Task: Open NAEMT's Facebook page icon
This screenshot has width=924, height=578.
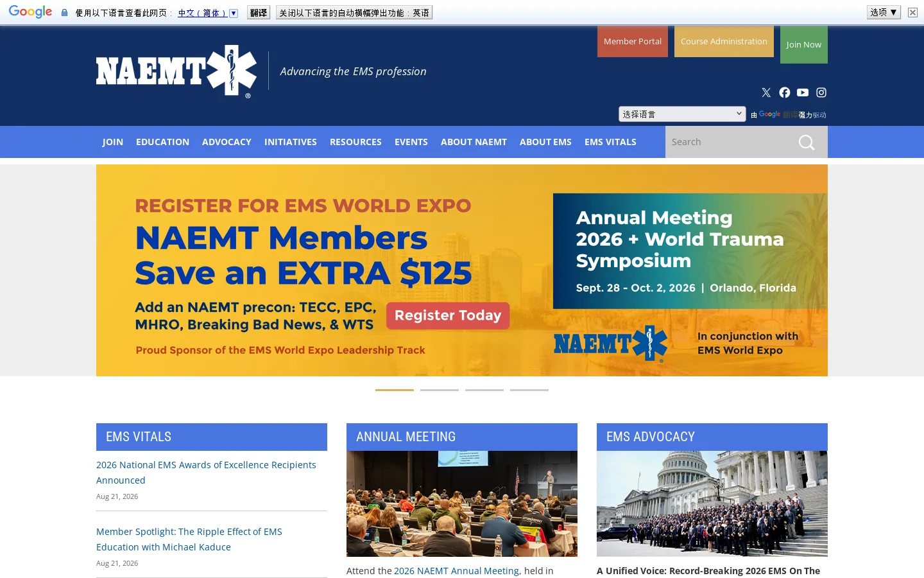Action: (x=785, y=92)
